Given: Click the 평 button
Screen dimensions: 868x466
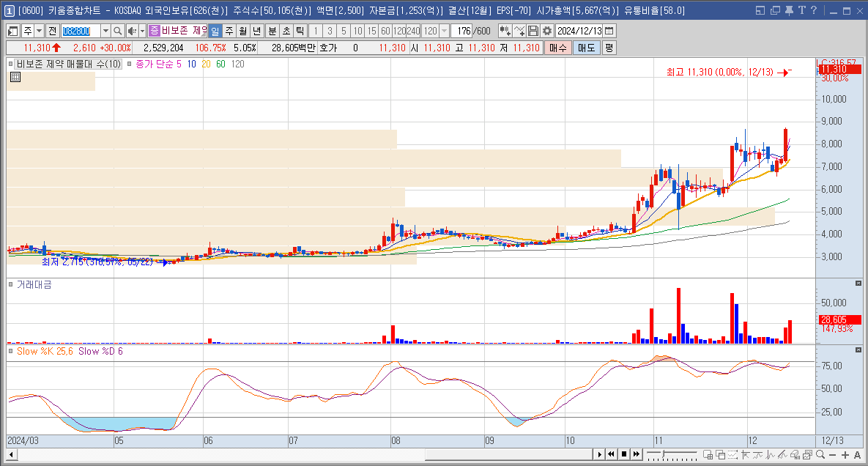Looking at the screenshot, I should pos(609,48).
